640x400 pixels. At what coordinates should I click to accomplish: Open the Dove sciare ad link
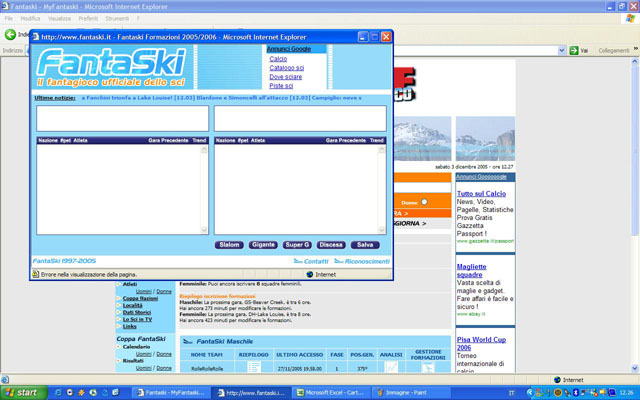click(x=286, y=77)
